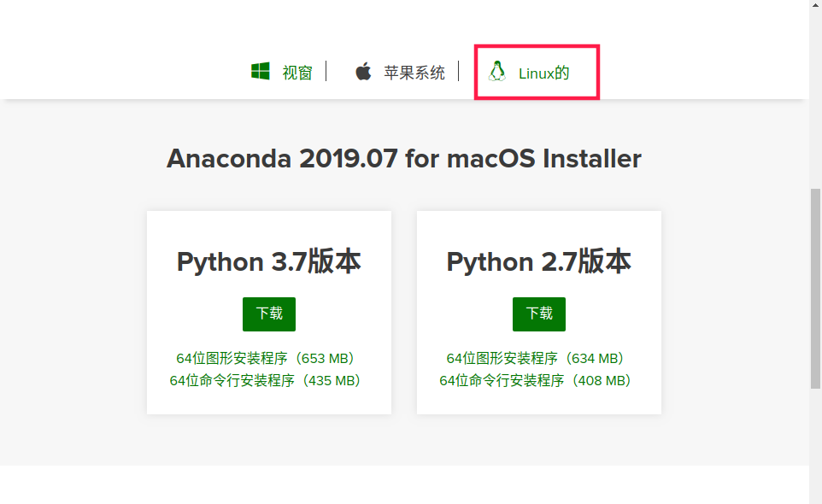The image size is (822, 504).
Task: Click the Anaconda 2019.07 for macOS Installer title
Action: tap(404, 159)
